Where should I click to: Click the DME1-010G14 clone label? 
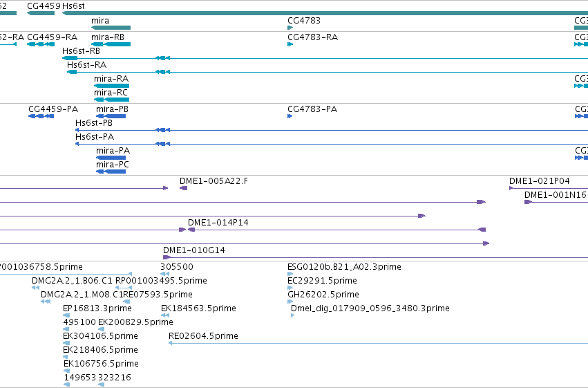(194, 250)
